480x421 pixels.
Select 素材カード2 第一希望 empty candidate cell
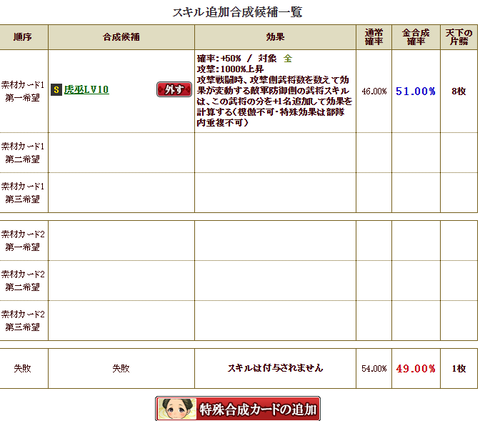(121, 241)
